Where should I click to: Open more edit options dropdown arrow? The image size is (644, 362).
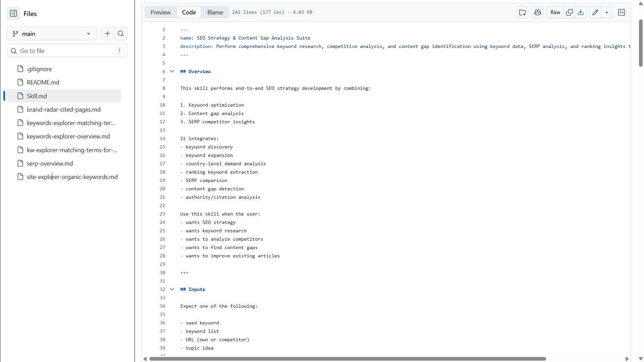point(606,12)
